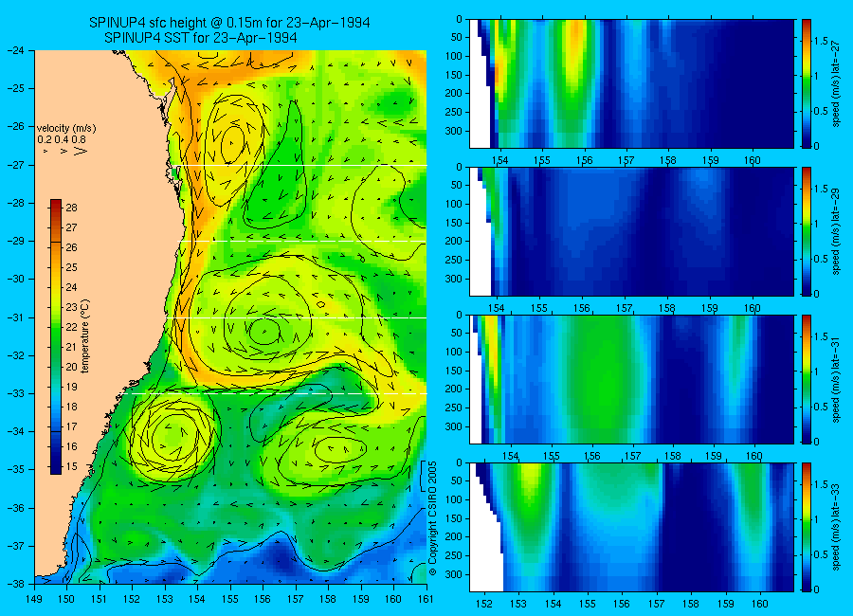The width and height of the screenshot is (853, 616).
Task: Select the 'temperature (°C)' vertical label
Action: [x=85, y=336]
